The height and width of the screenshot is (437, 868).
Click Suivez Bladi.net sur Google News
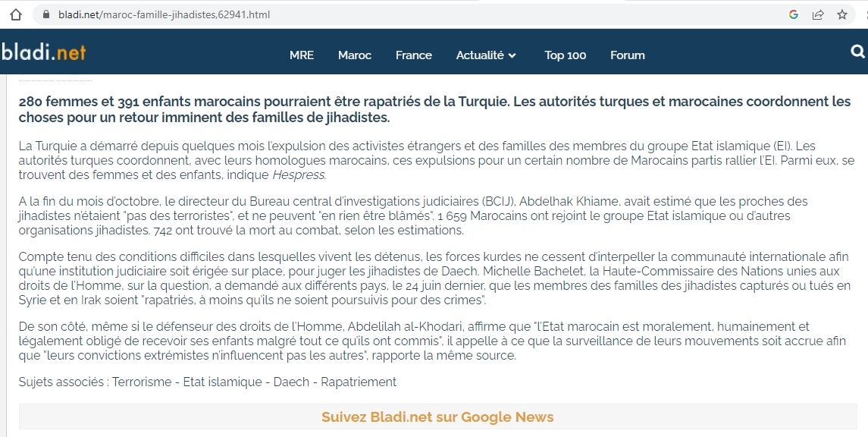437,417
